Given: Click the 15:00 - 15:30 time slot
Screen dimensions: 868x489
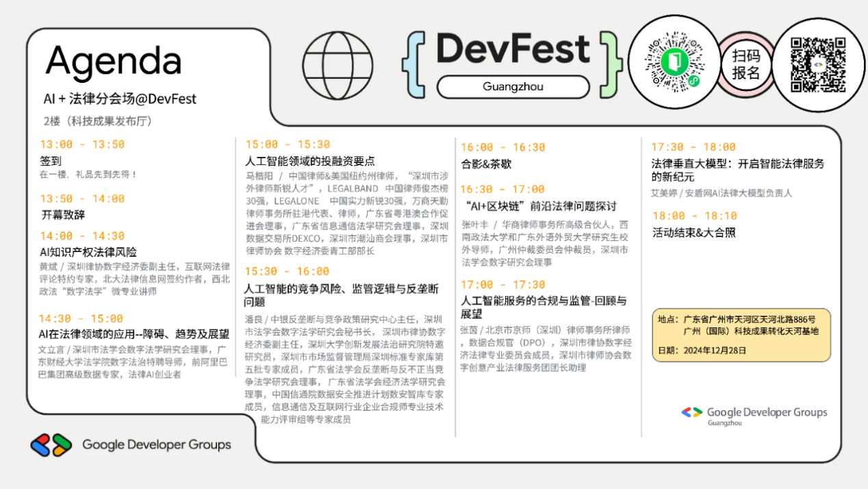Looking at the screenshot, I should pos(288,145).
